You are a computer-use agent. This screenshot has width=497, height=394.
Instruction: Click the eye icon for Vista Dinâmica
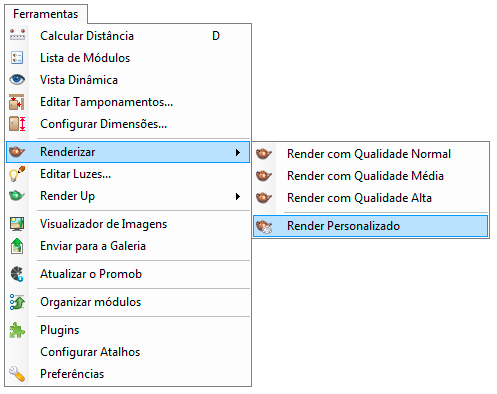pyautogui.click(x=17, y=79)
